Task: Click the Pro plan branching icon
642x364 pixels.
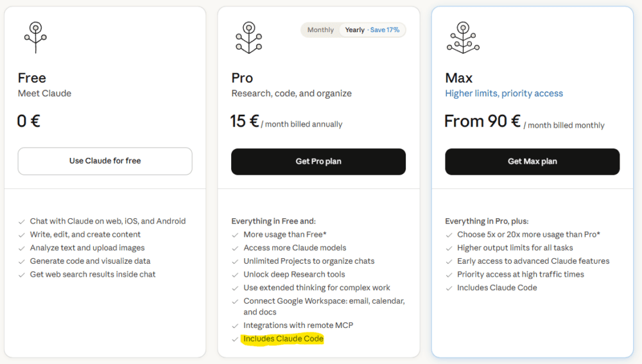Action: (248, 37)
